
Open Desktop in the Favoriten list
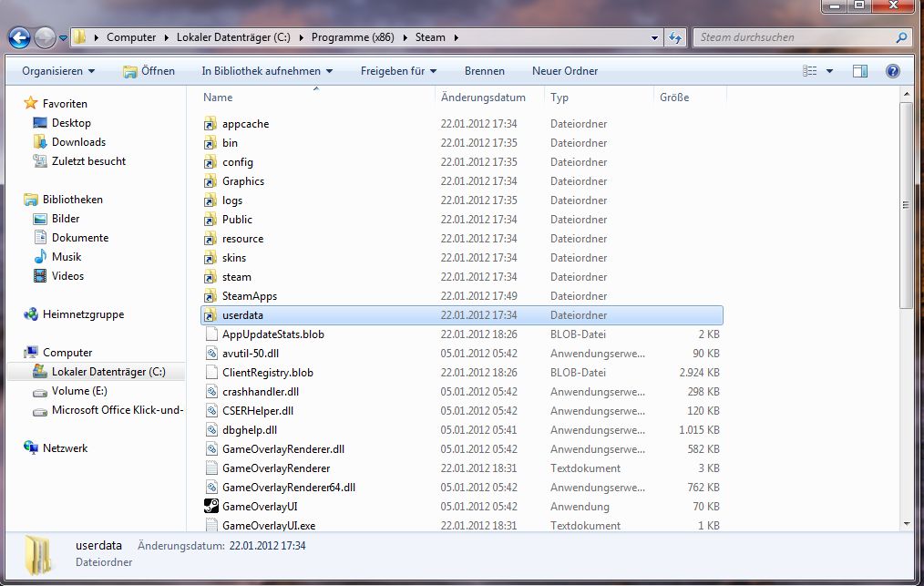(71, 123)
